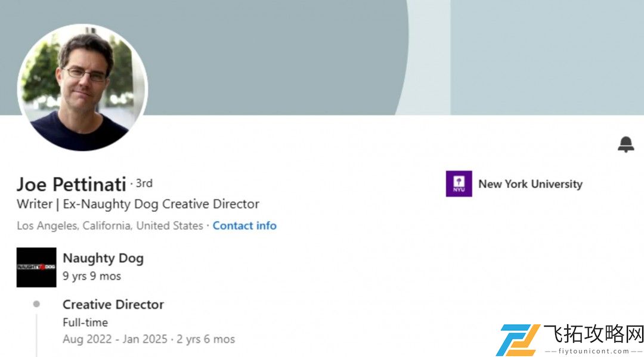Open the New York University logo
The width and height of the screenshot is (644, 357).
pyautogui.click(x=459, y=184)
